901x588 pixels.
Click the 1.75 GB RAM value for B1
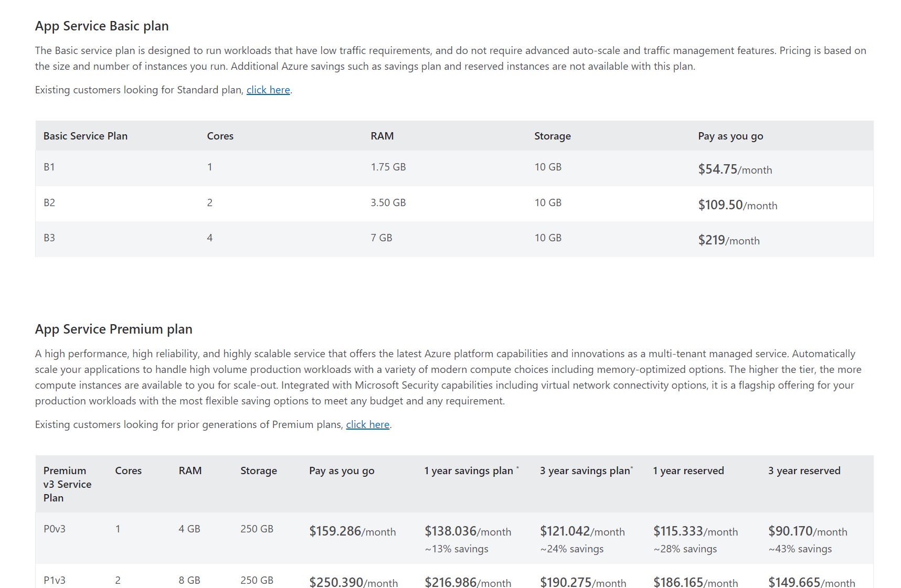click(388, 167)
